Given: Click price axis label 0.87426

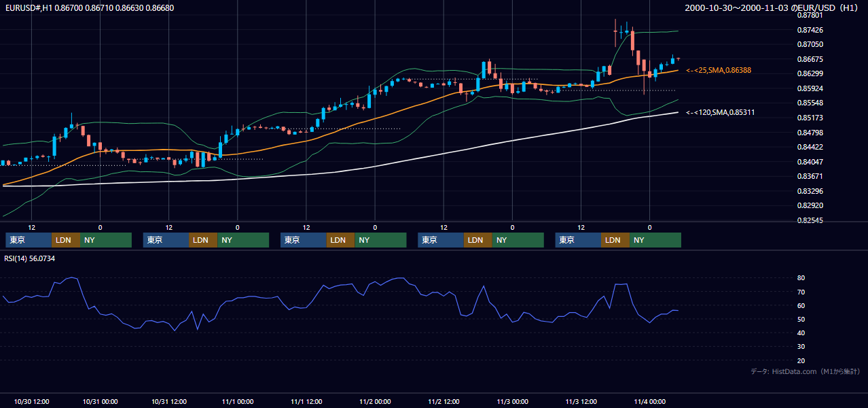Looking at the screenshot, I should coord(810,30).
